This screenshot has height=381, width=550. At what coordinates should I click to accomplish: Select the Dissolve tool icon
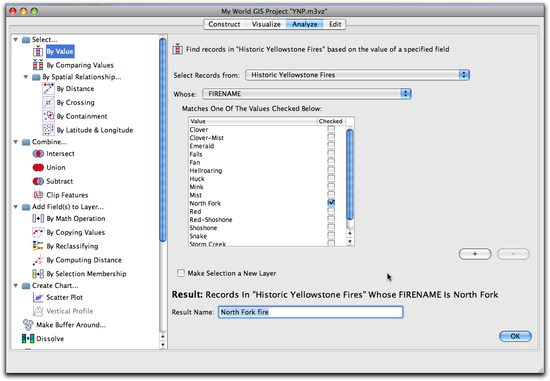pyautogui.click(x=28, y=339)
